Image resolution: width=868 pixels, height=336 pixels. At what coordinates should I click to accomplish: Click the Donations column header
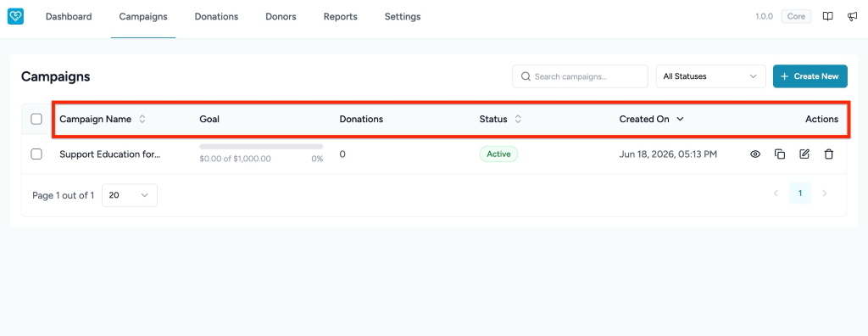(x=361, y=119)
